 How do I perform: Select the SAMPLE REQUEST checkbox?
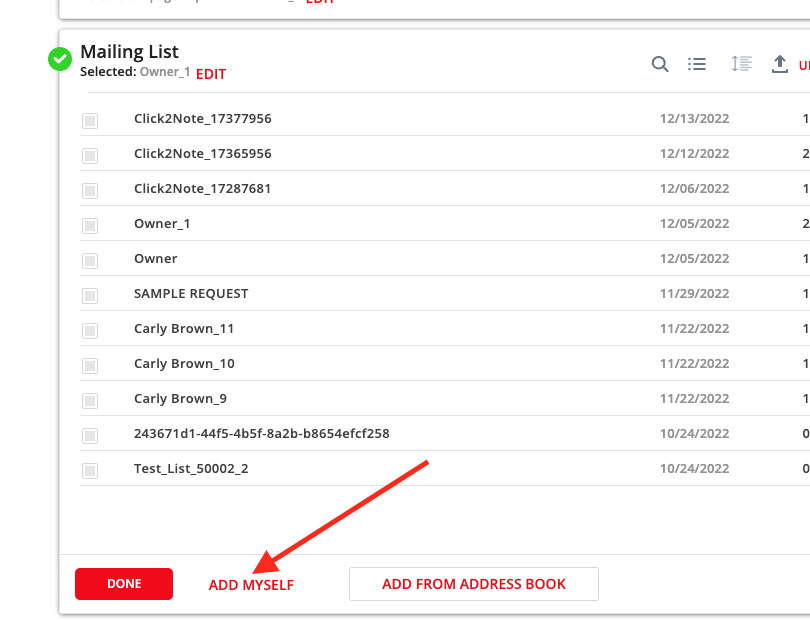pos(90,296)
